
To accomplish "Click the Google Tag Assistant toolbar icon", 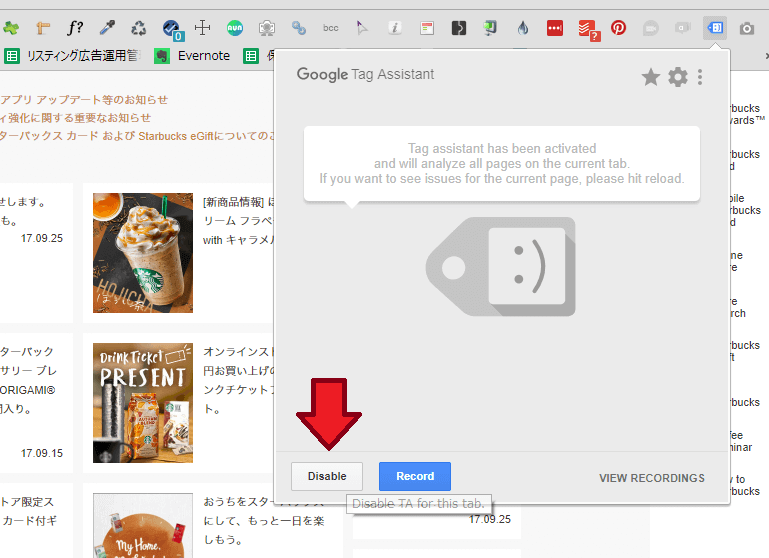I will tap(715, 28).
